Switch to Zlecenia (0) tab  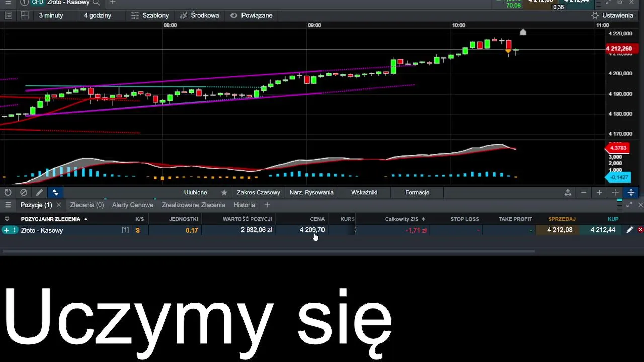tap(87, 205)
